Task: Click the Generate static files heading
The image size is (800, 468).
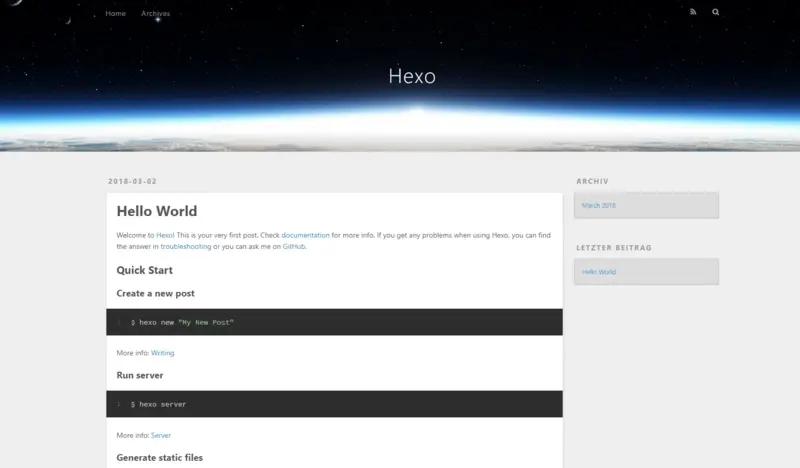Action: pos(159,458)
